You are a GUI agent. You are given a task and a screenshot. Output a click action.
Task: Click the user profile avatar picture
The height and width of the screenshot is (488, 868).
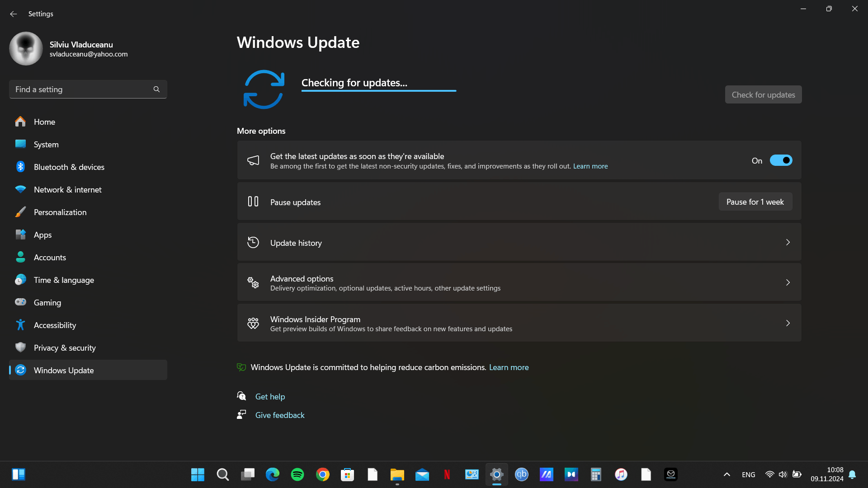coord(26,48)
